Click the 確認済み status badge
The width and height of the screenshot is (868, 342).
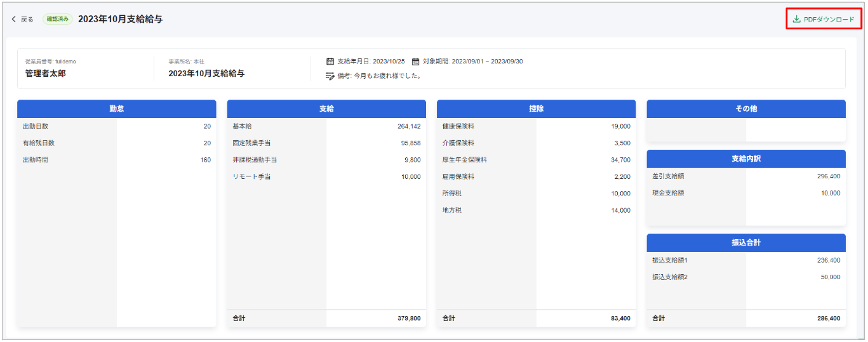tap(58, 19)
